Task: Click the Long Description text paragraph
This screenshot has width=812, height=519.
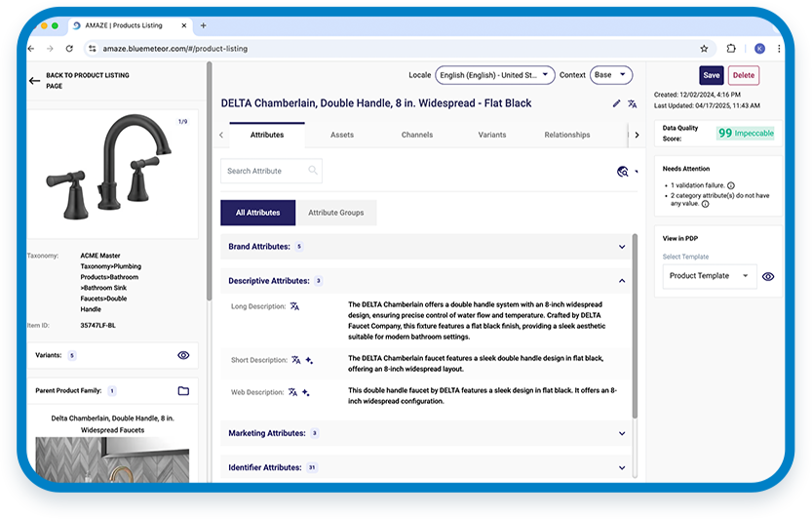Action: [x=477, y=320]
